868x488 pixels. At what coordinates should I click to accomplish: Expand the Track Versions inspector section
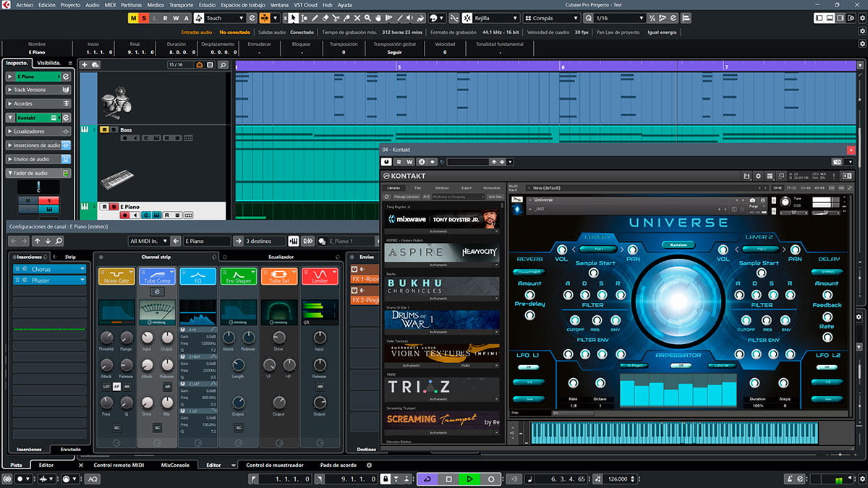point(38,90)
